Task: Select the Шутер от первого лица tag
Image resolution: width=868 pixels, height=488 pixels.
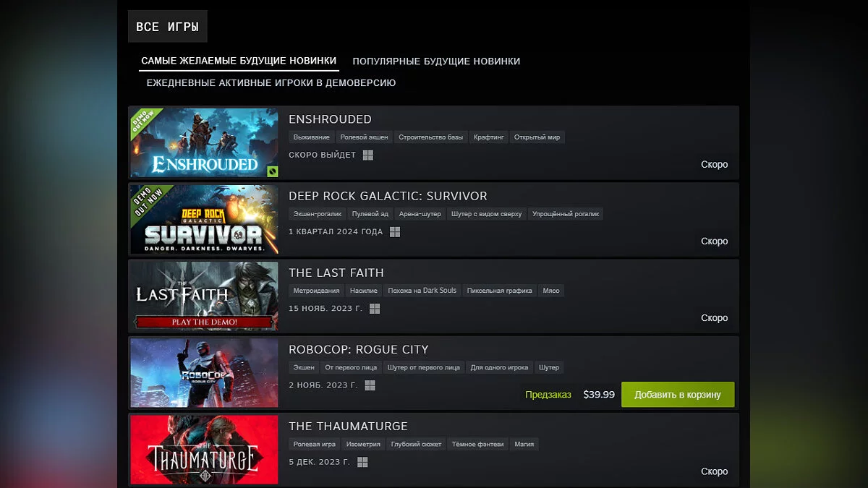Action: click(424, 367)
